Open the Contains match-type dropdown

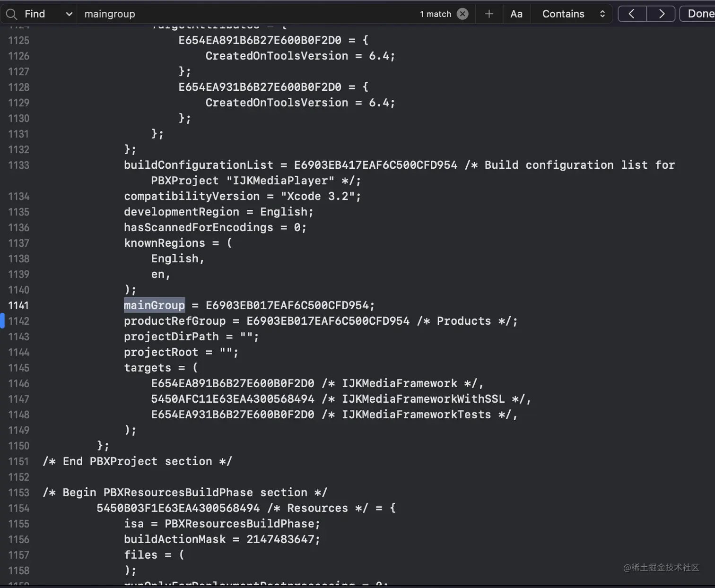pos(573,14)
